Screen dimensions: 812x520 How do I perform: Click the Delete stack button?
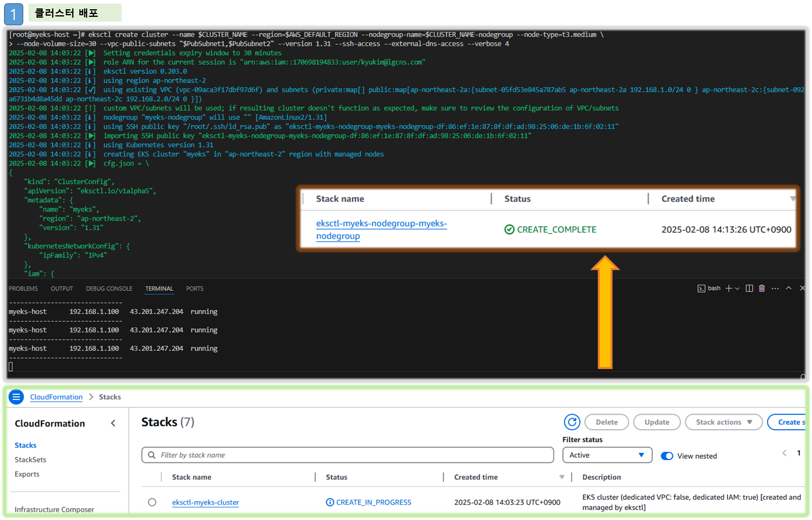click(606, 422)
